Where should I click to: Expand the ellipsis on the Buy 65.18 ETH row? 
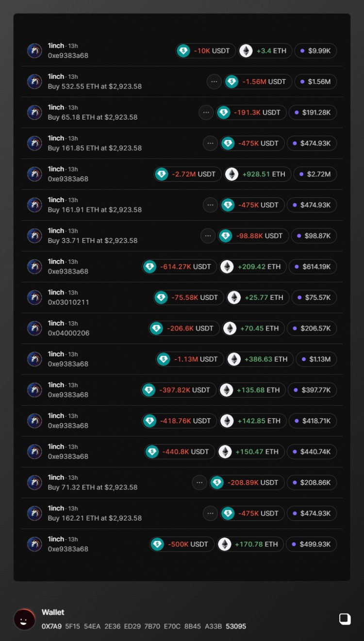coord(206,112)
